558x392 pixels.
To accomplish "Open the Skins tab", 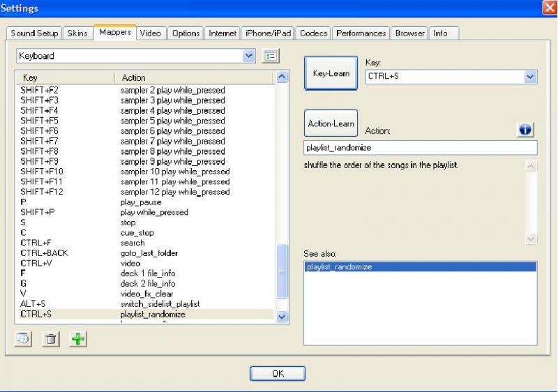I will pyautogui.click(x=77, y=33).
